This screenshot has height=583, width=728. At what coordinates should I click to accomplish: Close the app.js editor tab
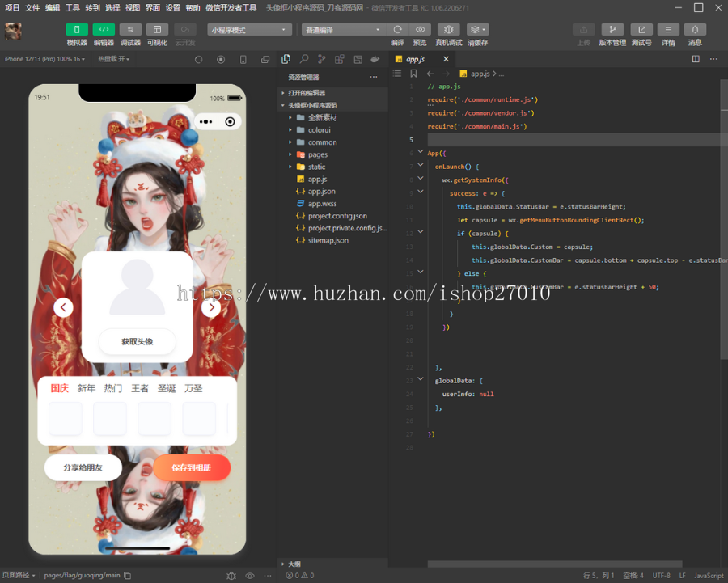[x=446, y=59]
